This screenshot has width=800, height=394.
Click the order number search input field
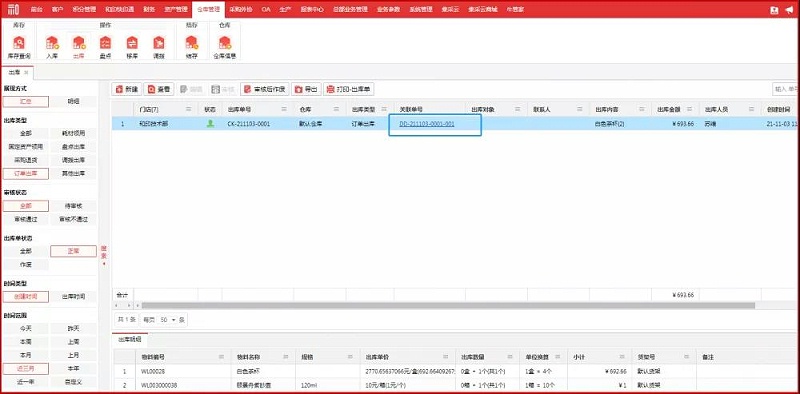pos(785,89)
